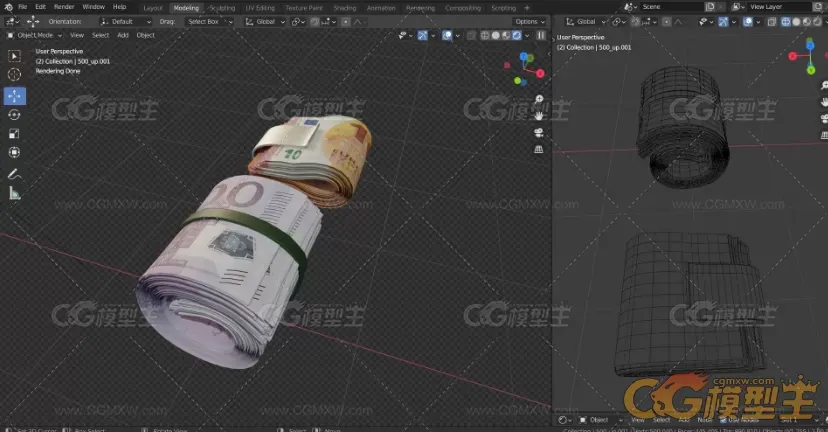Select the Annotate tool in the left toolbar
828x432 pixels.
click(x=14, y=174)
